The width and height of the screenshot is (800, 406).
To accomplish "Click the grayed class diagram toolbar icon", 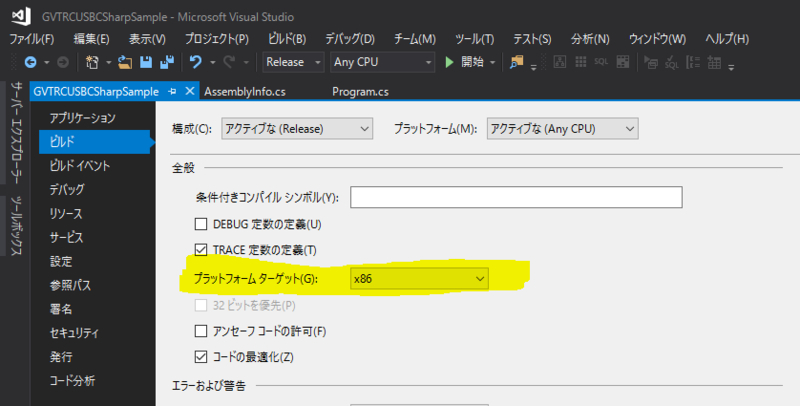I will (x=560, y=62).
